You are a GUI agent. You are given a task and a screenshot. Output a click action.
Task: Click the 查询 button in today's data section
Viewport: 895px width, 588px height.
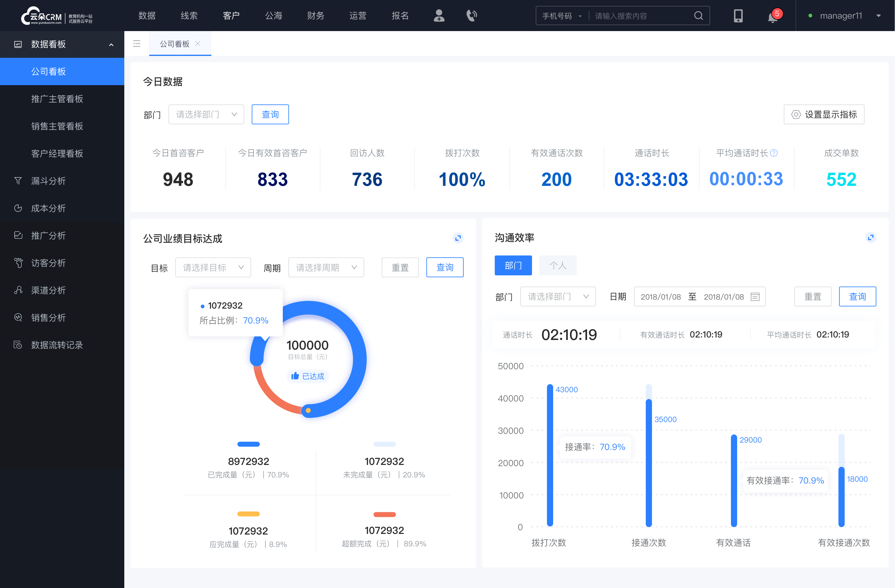tap(269, 113)
